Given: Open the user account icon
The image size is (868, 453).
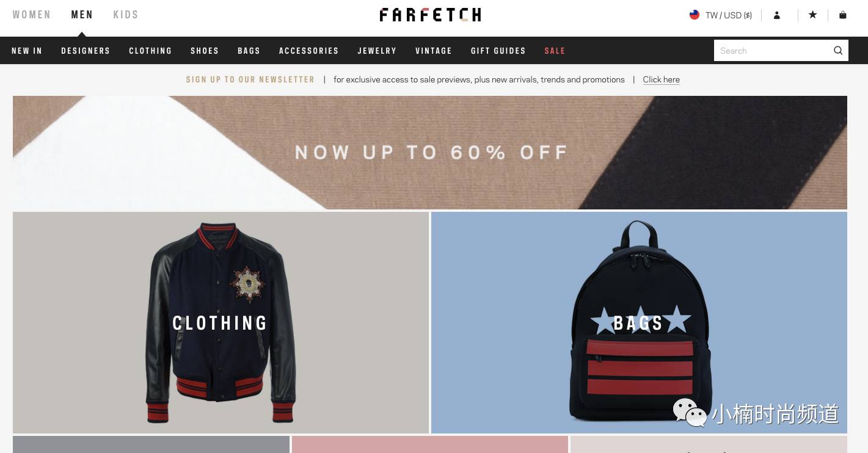Looking at the screenshot, I should (777, 15).
